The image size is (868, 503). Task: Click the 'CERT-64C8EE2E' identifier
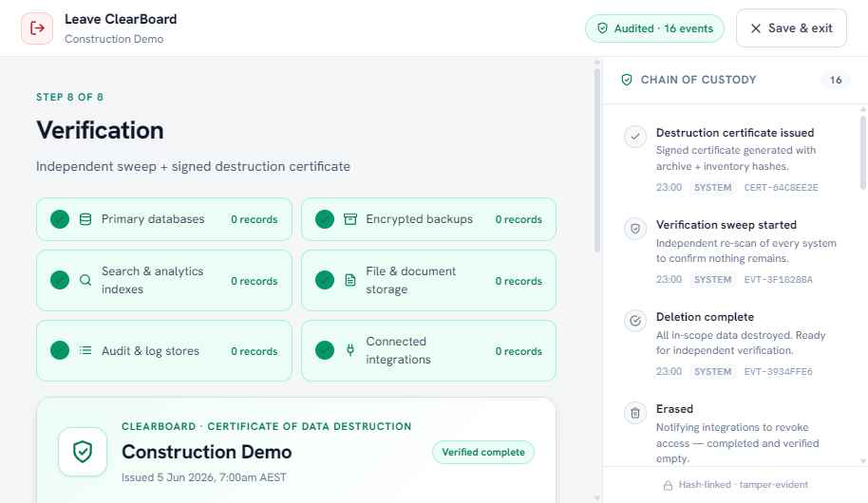click(x=781, y=188)
